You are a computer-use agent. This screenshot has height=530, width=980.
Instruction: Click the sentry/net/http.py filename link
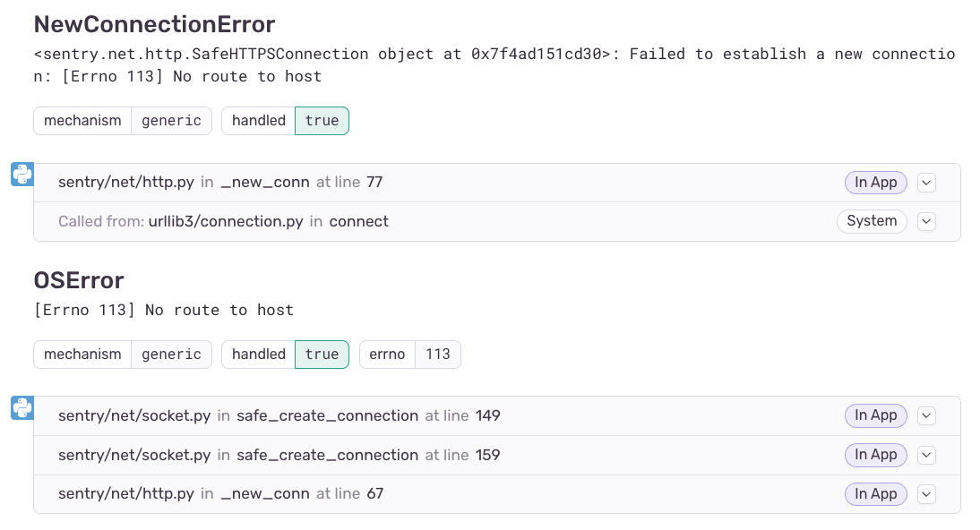pos(126,182)
